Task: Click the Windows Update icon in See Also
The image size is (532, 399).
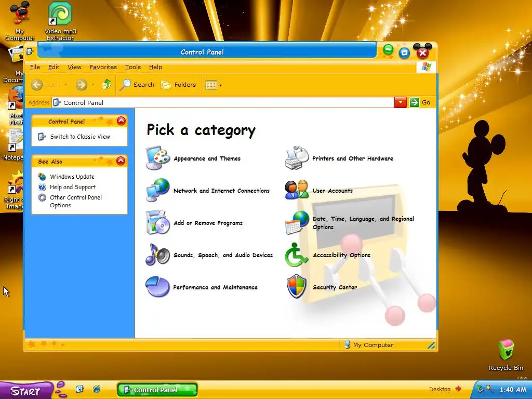Action: [42, 177]
